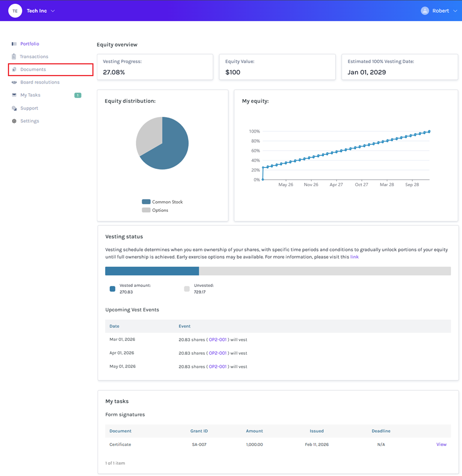The height and width of the screenshot is (476, 462).
Task: Click View link for Certificate task
Action: [x=441, y=445]
